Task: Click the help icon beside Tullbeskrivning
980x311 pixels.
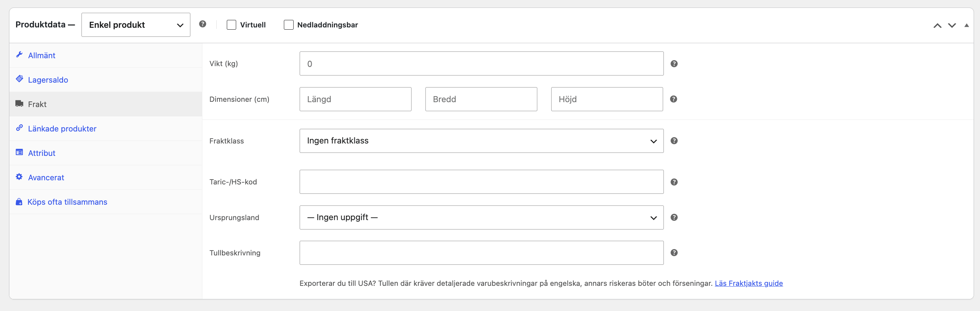Action: click(674, 253)
